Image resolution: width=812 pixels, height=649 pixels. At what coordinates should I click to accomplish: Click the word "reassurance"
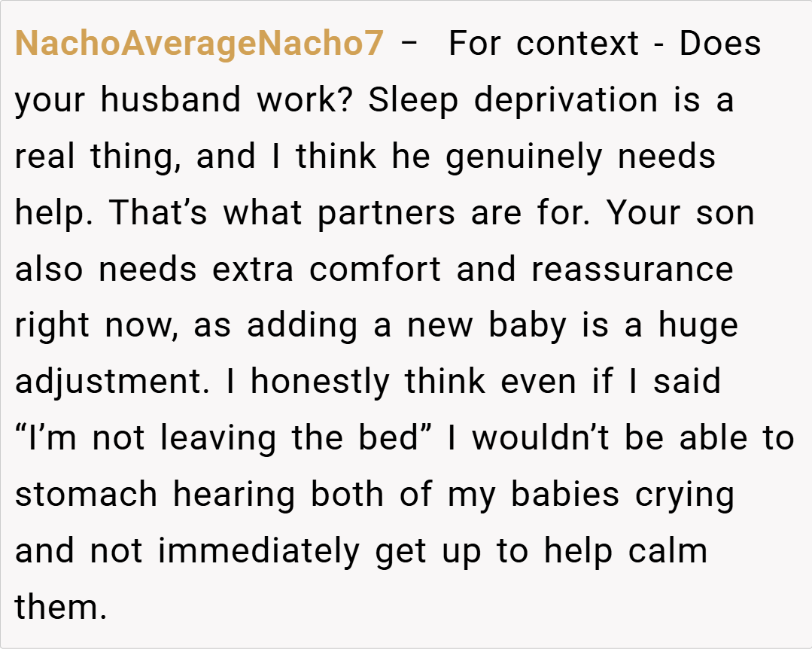632,270
